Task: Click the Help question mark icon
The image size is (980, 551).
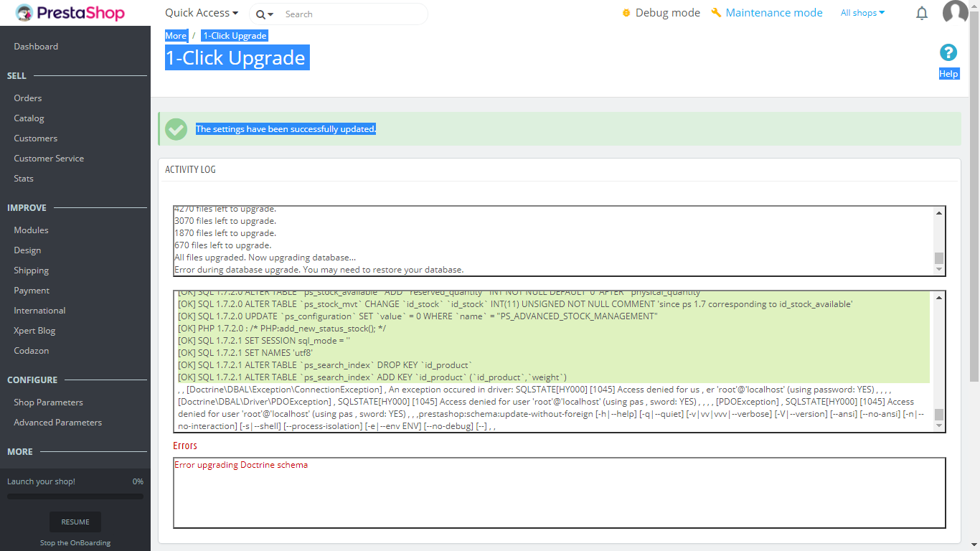Action: [948, 52]
